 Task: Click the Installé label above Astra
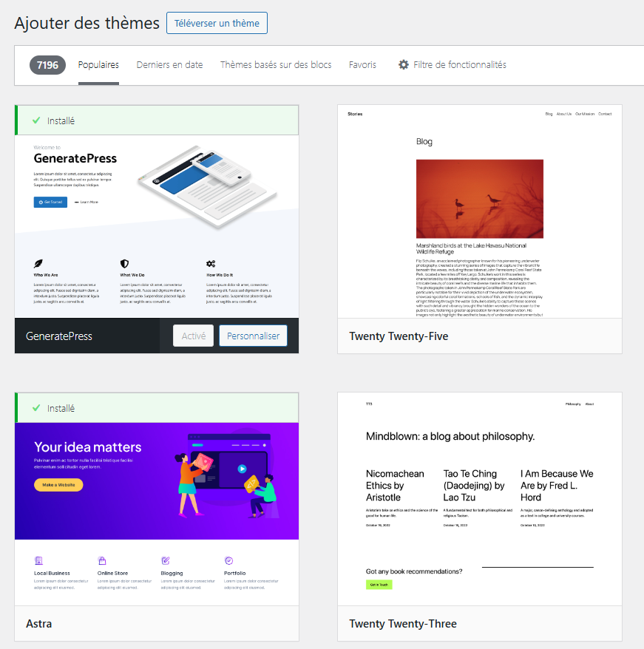[x=61, y=409]
